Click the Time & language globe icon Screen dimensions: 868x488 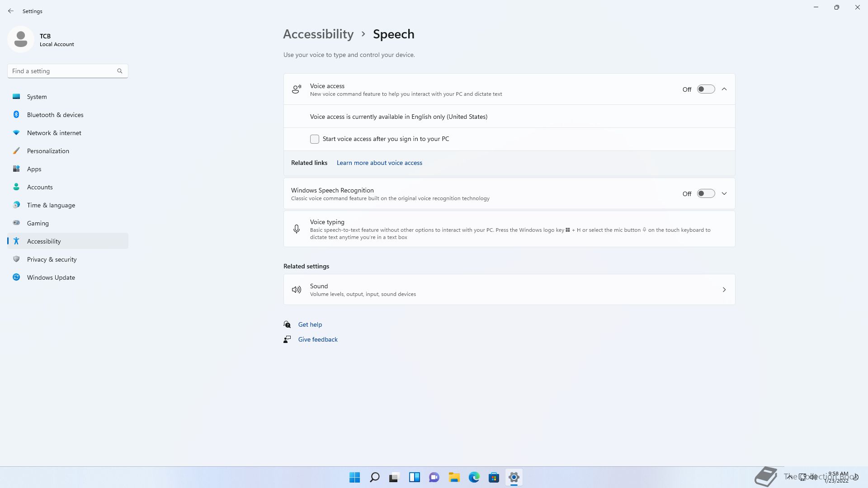click(x=16, y=205)
